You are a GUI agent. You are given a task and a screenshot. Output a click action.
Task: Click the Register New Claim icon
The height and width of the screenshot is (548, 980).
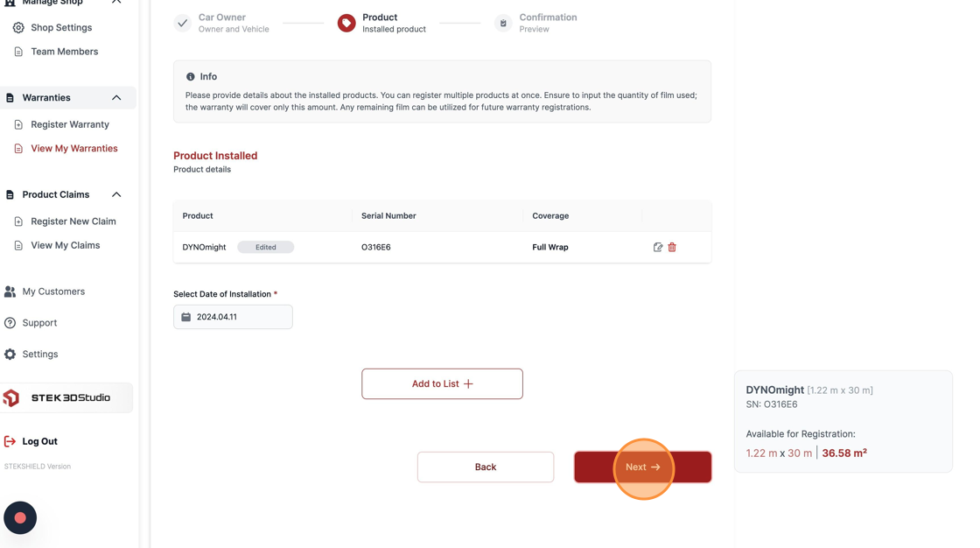pyautogui.click(x=18, y=221)
